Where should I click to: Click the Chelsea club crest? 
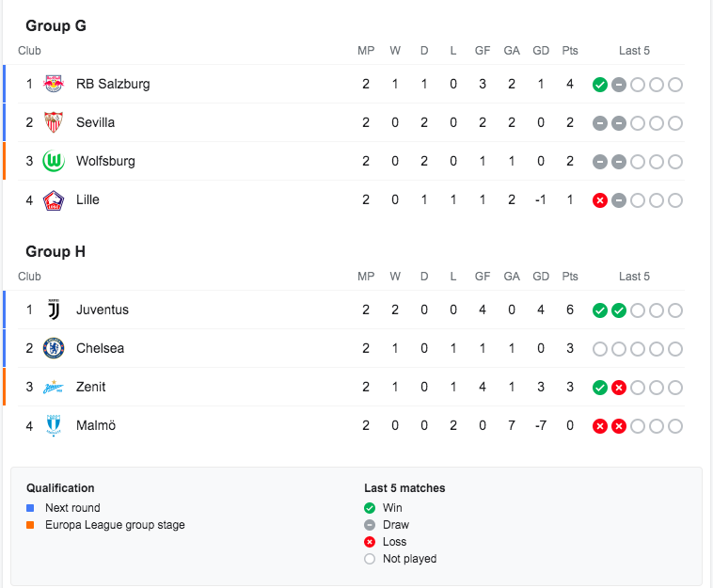(54, 348)
